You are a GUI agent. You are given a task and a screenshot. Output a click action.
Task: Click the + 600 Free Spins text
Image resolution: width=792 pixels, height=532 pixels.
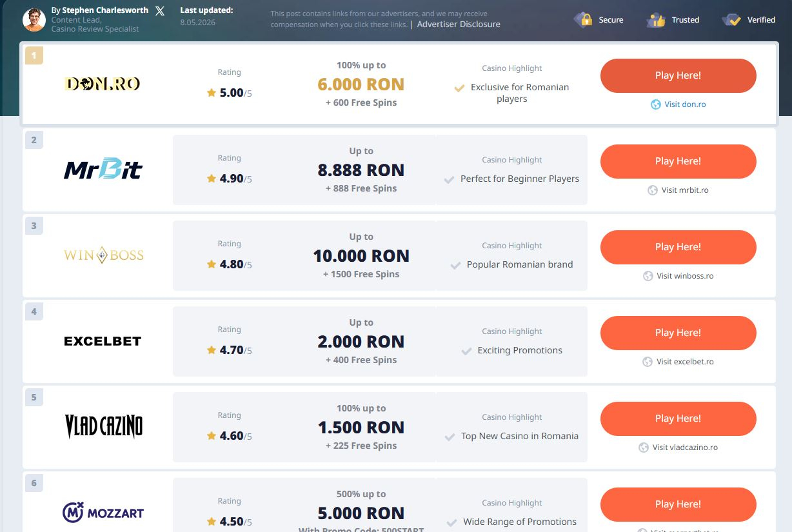pyautogui.click(x=361, y=103)
